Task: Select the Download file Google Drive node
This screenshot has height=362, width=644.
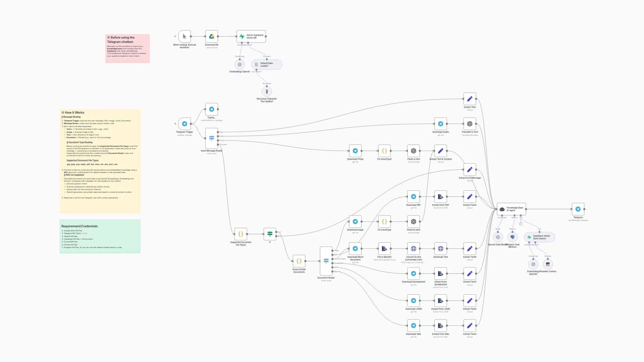Action: point(212,36)
